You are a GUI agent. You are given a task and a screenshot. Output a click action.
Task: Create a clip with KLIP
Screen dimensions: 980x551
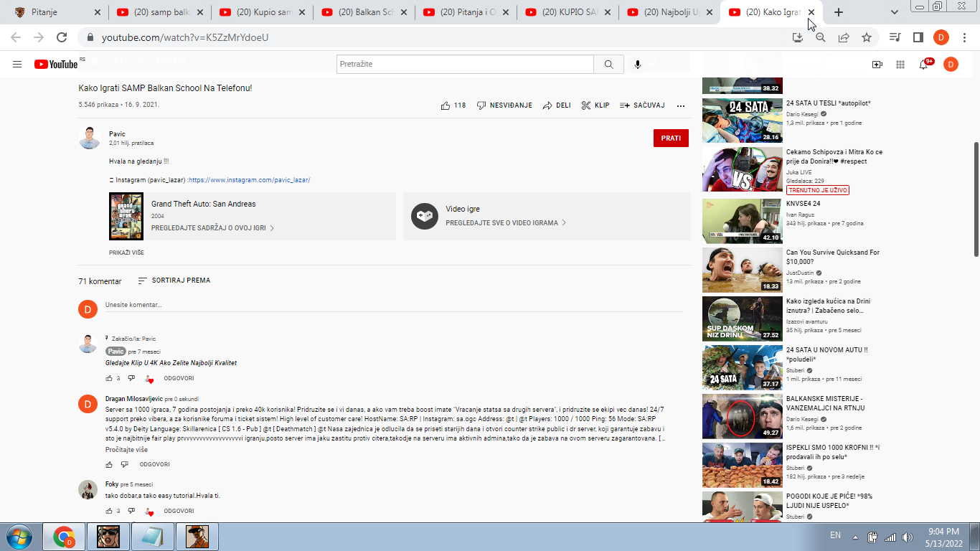pos(595,105)
